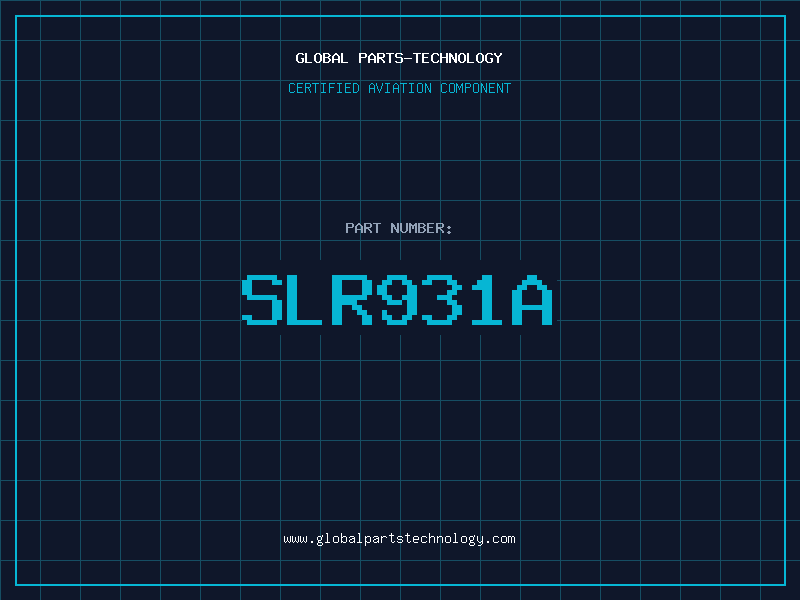Click the GLOBAL PARTS-TECHNOLOGY heading
This screenshot has height=600, width=800.
399,58
